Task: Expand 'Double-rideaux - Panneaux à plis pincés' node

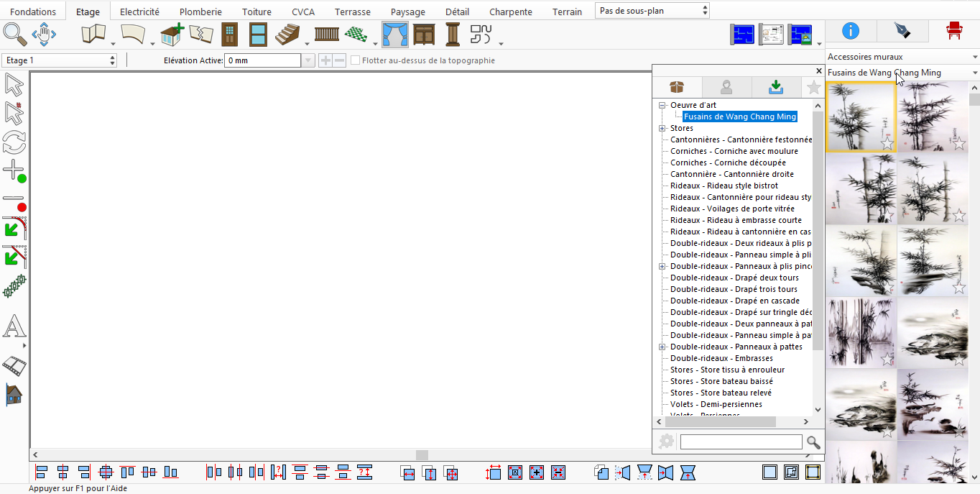Action: 662,266
